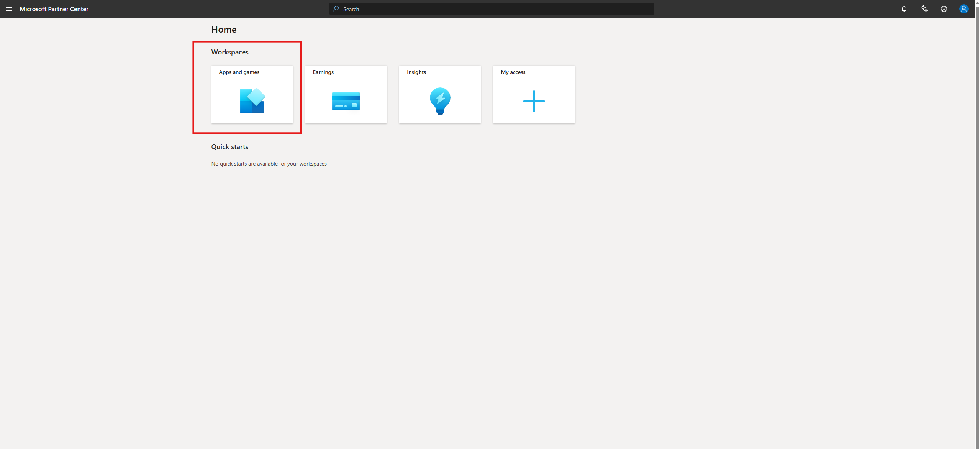
Task: Open the My access card title
Action: pyautogui.click(x=513, y=72)
